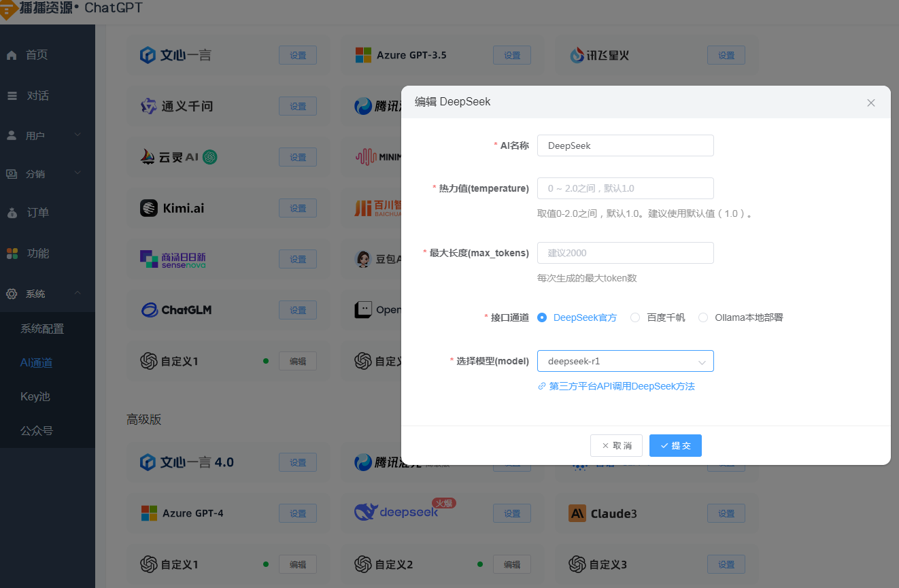Click the 商汤日日新 sensenova logo
The height and width of the screenshot is (588, 899).
[173, 259]
